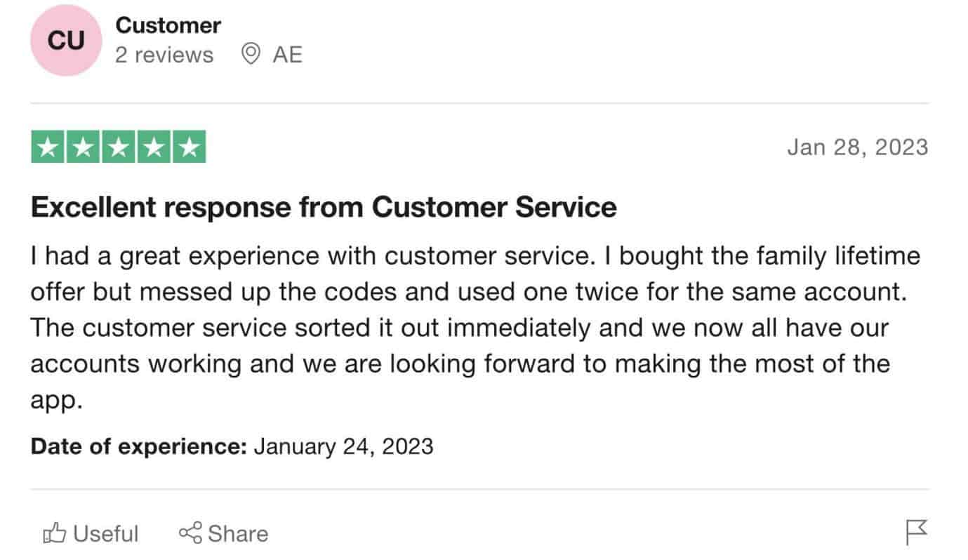Viewport: 968px width, 560px height.
Task: Click the 2 reviews count text
Action: coord(164,55)
